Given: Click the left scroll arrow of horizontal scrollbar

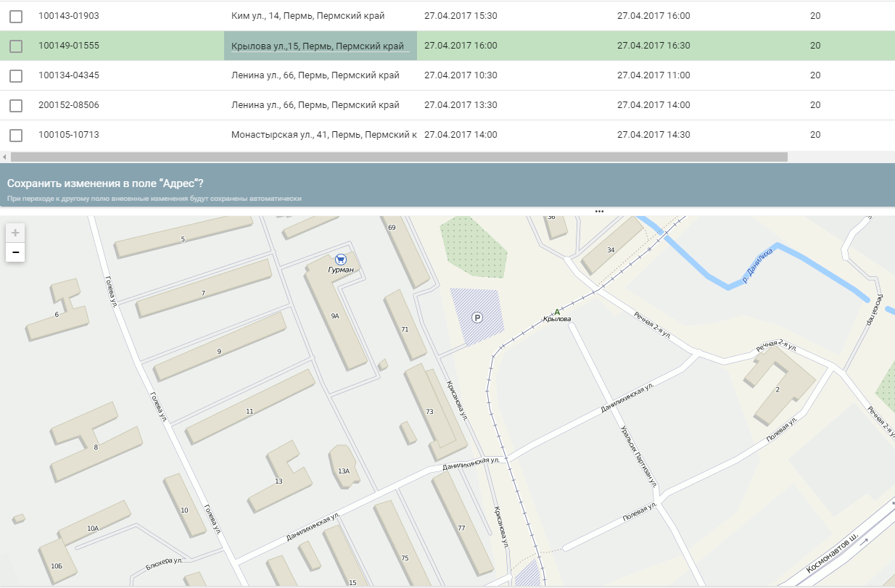Looking at the screenshot, I should click(4, 157).
